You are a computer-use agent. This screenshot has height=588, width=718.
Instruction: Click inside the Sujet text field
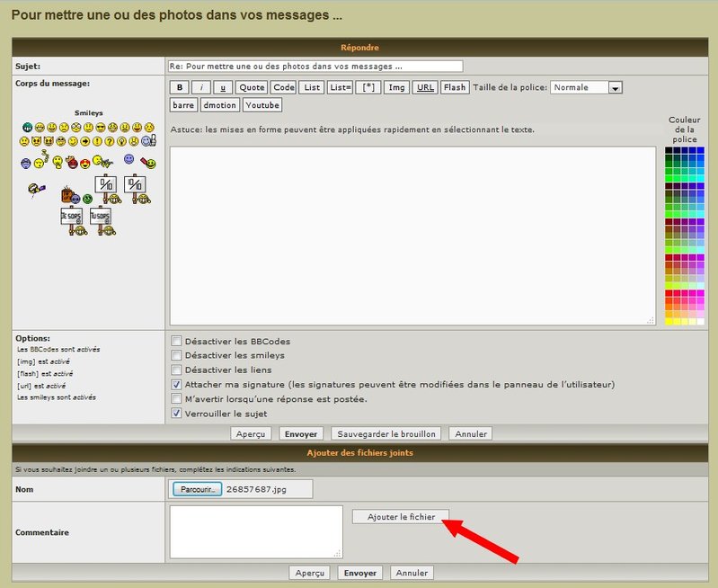click(315, 66)
